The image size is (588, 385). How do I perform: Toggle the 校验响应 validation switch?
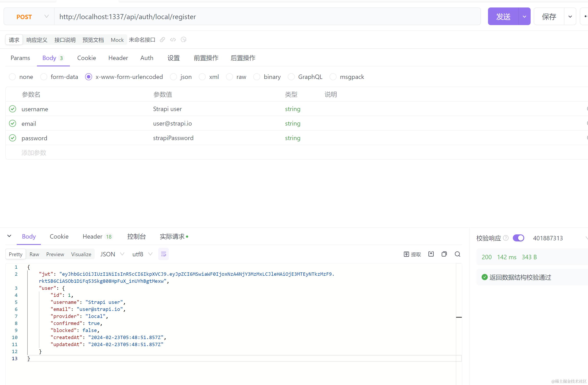point(518,238)
